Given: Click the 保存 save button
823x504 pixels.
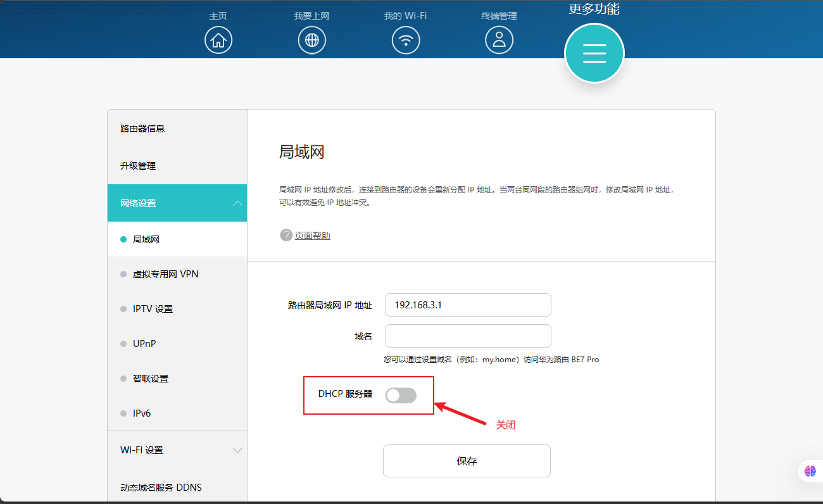Looking at the screenshot, I should [467, 461].
